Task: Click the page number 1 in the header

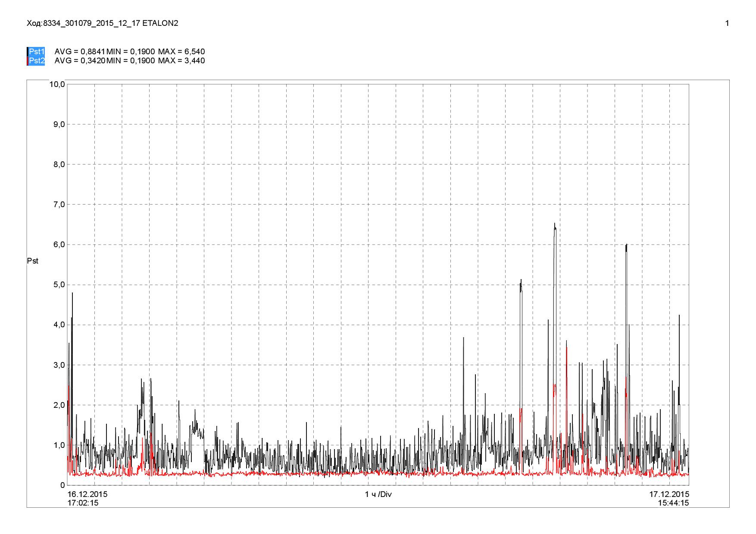Action: click(727, 23)
